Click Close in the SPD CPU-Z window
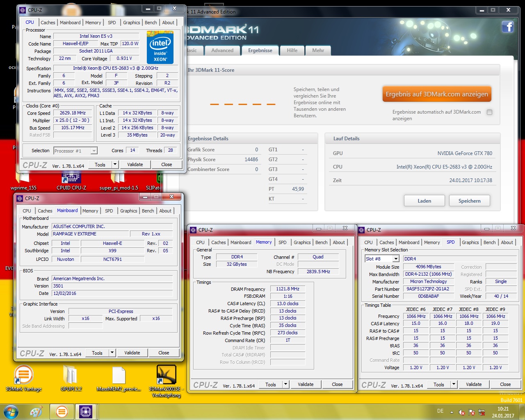This screenshot has width=525, height=420. 505,384
